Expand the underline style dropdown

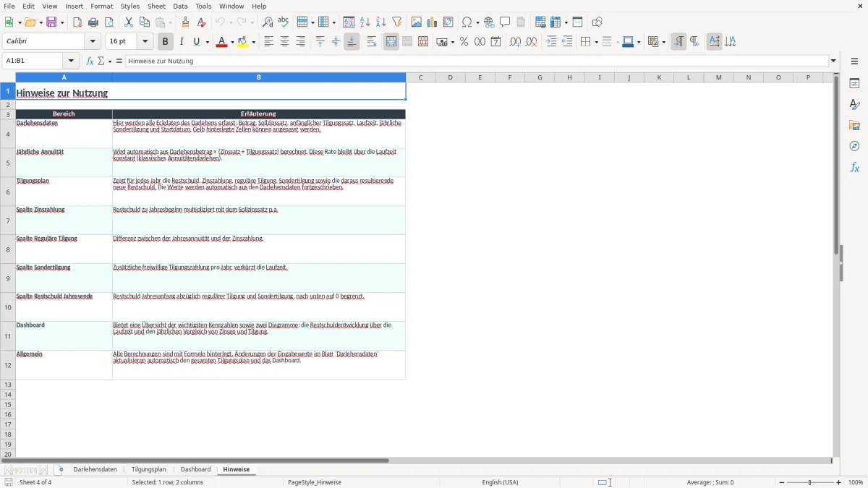point(207,42)
